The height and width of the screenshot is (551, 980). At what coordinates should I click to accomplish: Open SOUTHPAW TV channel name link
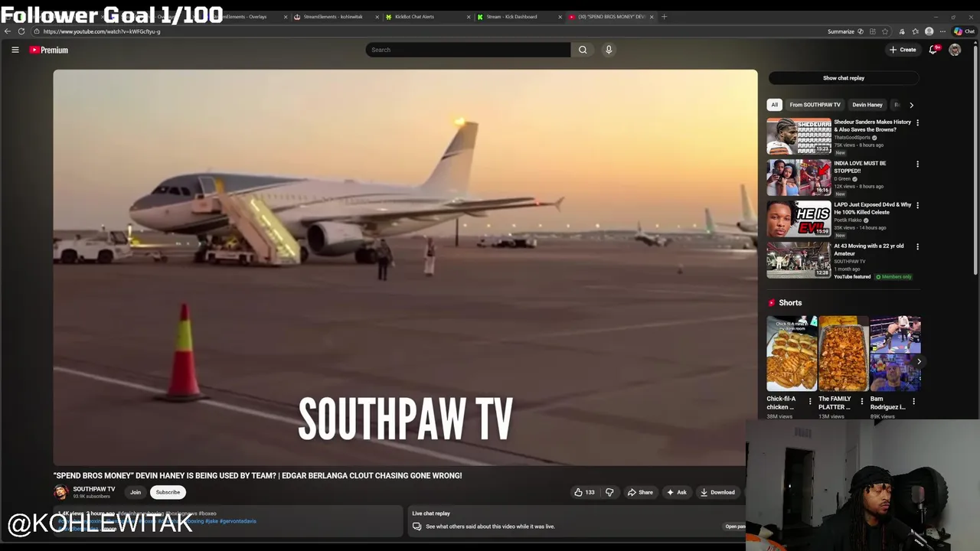pos(94,489)
